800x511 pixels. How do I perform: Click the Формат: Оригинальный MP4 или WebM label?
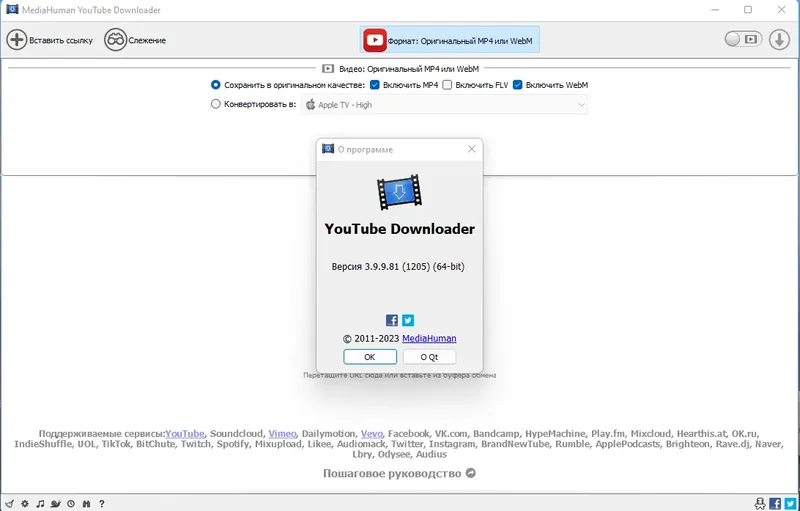[x=460, y=41]
